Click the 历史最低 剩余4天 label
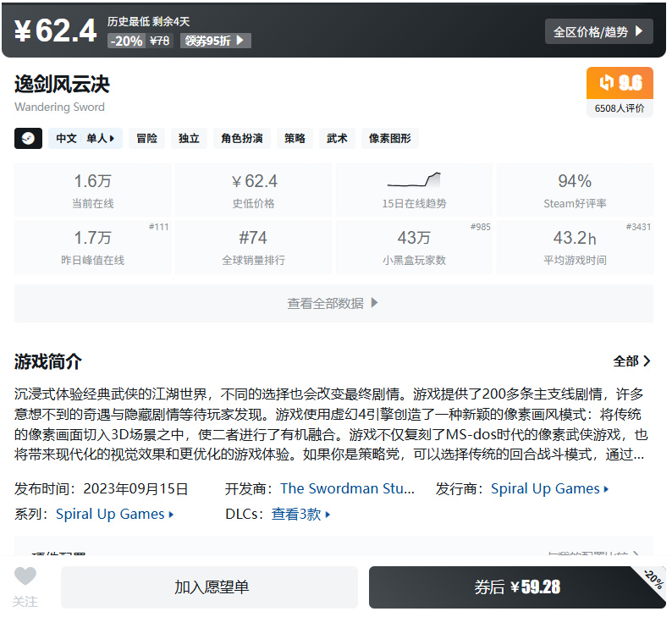 click(x=148, y=21)
